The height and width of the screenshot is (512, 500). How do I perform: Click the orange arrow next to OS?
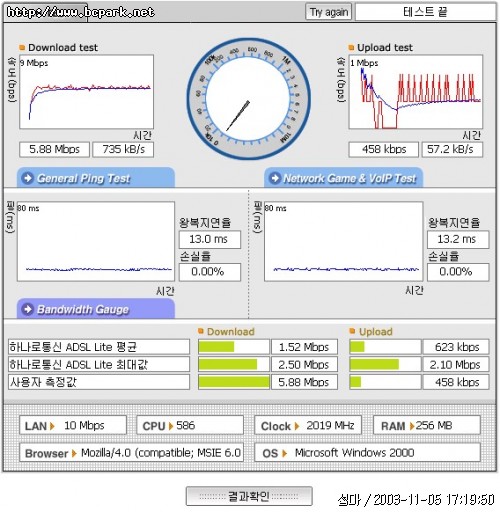click(x=284, y=453)
